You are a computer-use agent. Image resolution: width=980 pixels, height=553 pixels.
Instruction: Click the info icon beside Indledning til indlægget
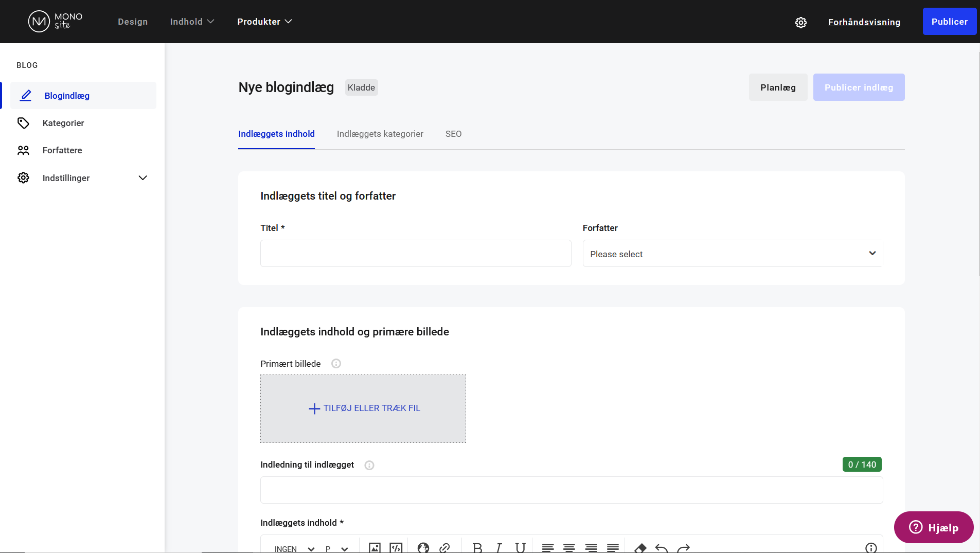click(369, 465)
